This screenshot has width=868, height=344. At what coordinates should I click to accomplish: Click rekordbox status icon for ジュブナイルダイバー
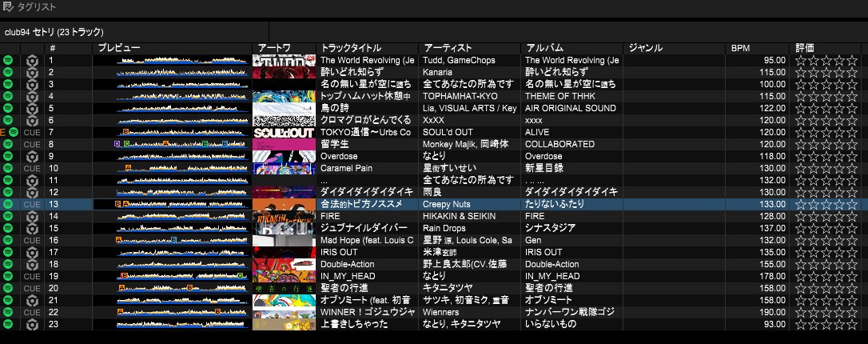tap(32, 228)
